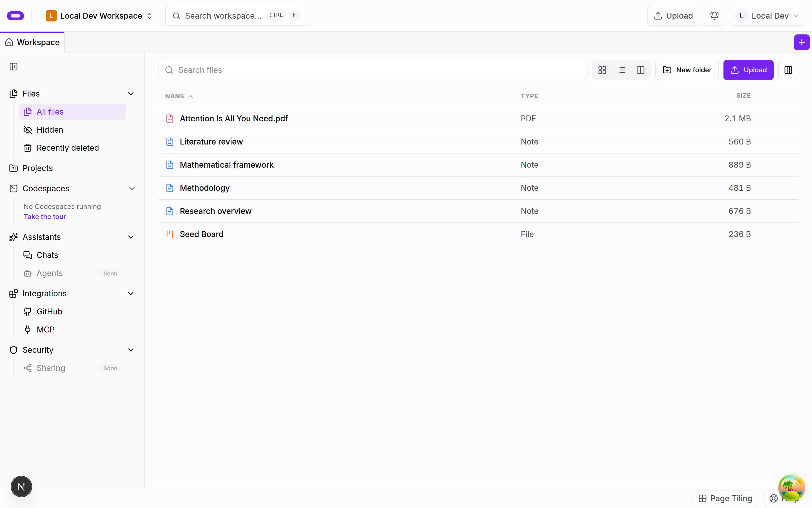Viewport: 812px width, 508px height.
Task: Click the app logo in top-left
Action: (x=16, y=16)
